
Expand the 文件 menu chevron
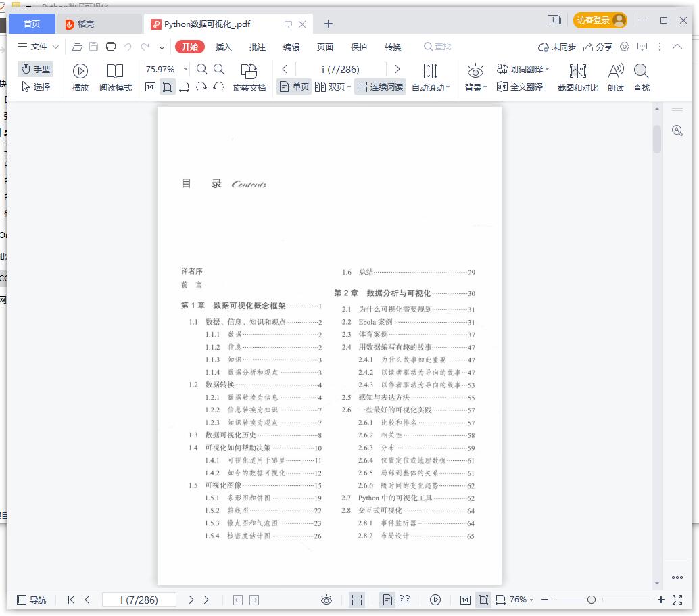click(x=55, y=47)
